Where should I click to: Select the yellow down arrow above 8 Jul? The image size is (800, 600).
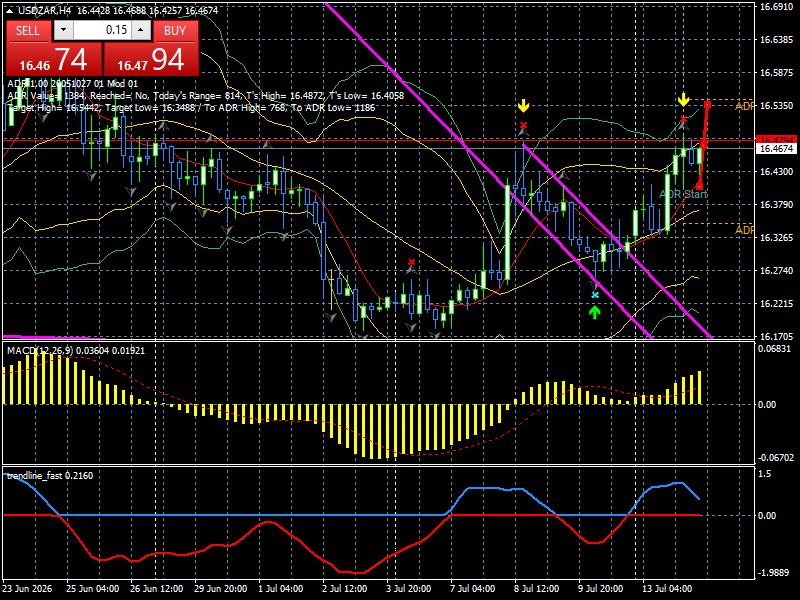[523, 106]
